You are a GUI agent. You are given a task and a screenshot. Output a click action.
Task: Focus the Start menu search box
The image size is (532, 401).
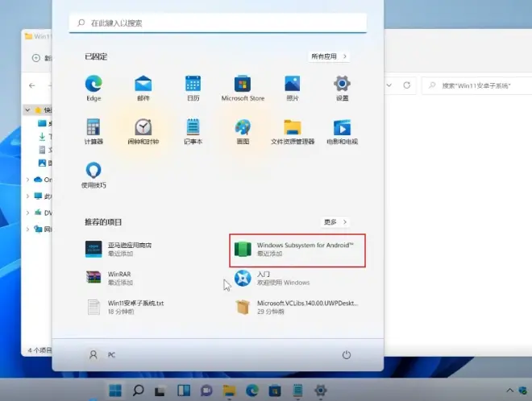[x=218, y=23]
